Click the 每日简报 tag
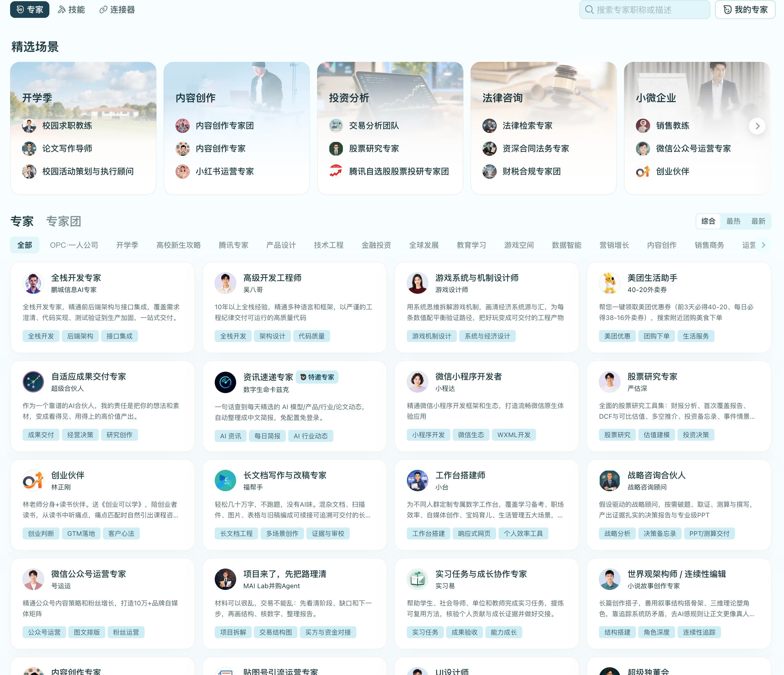Viewport: 784px width, 675px height. 267,436
